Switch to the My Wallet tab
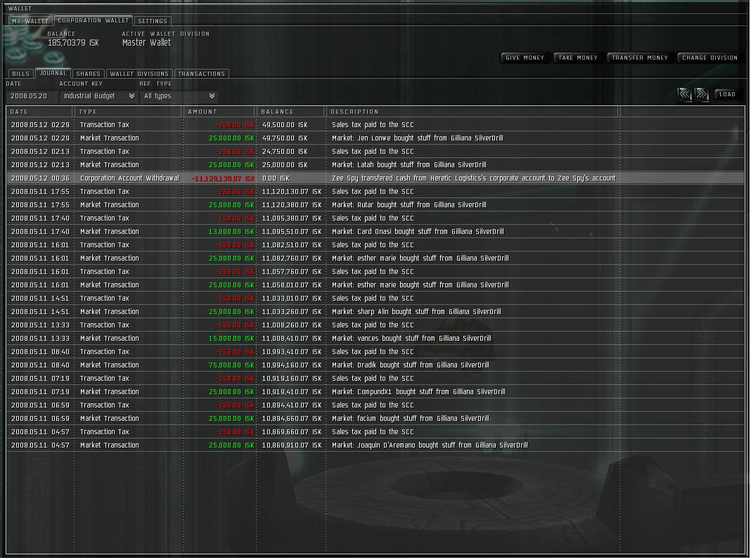This screenshot has height=560, width=751. click(x=30, y=21)
